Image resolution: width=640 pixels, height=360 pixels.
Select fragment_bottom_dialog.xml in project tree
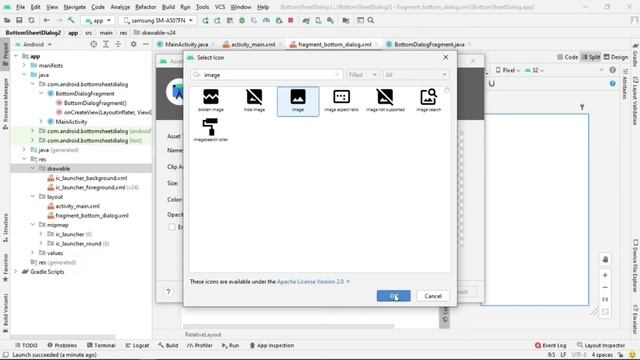(92, 216)
